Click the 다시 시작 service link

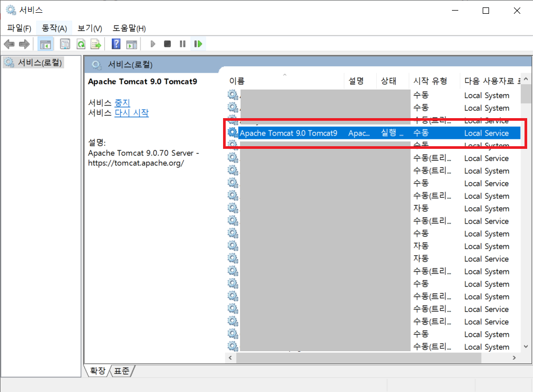tap(131, 112)
